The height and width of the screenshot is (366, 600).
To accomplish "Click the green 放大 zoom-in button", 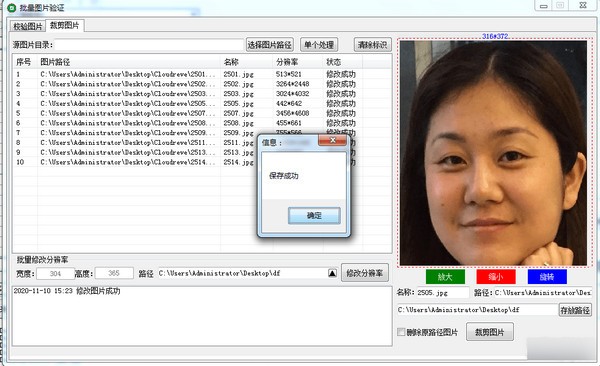I will pos(445,277).
